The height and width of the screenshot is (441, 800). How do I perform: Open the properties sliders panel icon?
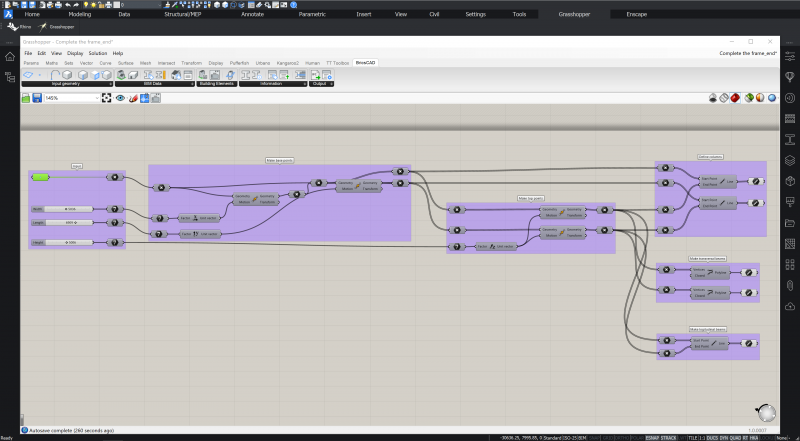pos(790,56)
